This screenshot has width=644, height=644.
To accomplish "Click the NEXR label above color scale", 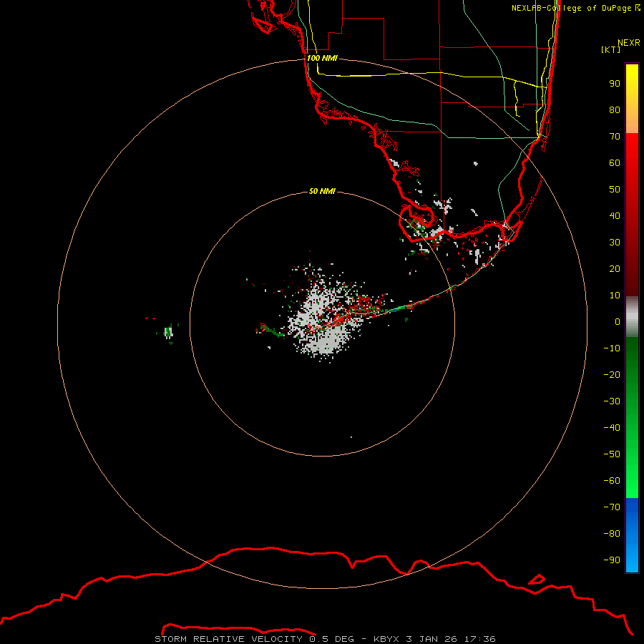I will pos(629,42).
